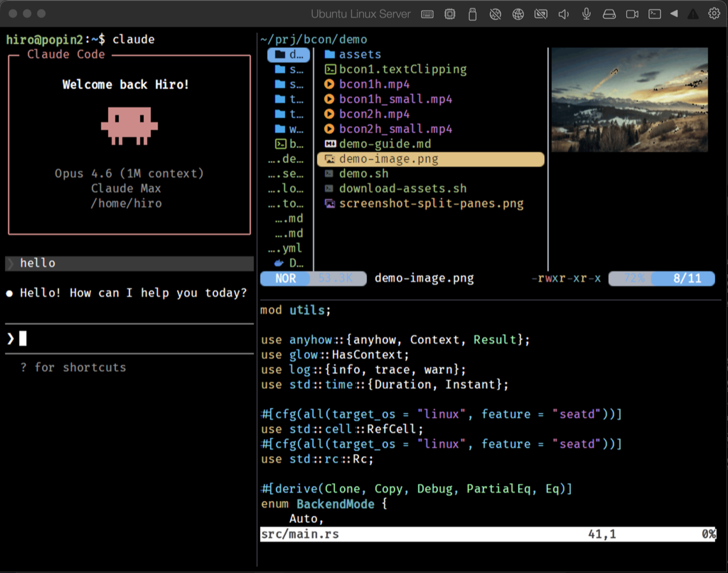The width and height of the screenshot is (728, 573).
Task: Select bcon1h_small.mp4 in file list
Action: pos(388,99)
